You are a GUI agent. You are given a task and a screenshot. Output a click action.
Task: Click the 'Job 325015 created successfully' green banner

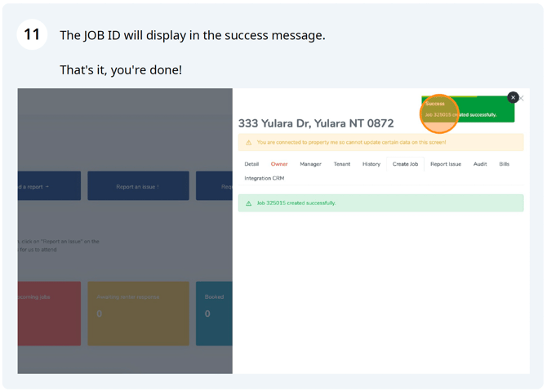tap(380, 203)
